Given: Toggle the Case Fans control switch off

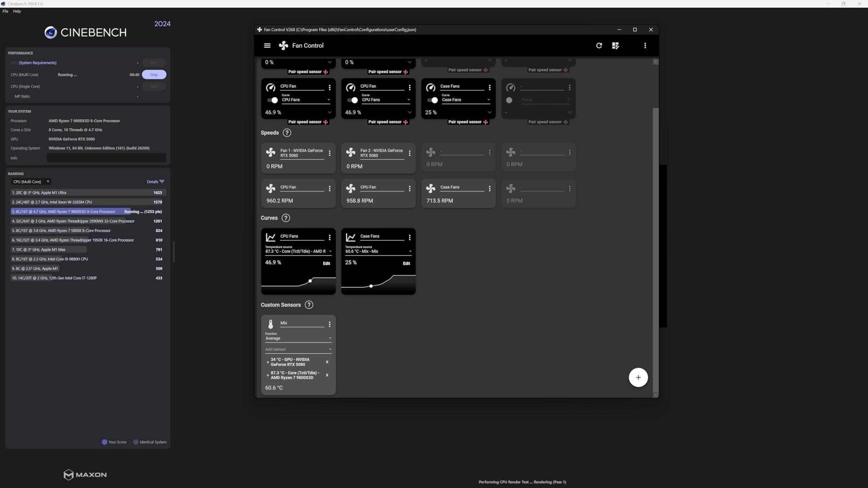Looking at the screenshot, I should pyautogui.click(x=432, y=100).
